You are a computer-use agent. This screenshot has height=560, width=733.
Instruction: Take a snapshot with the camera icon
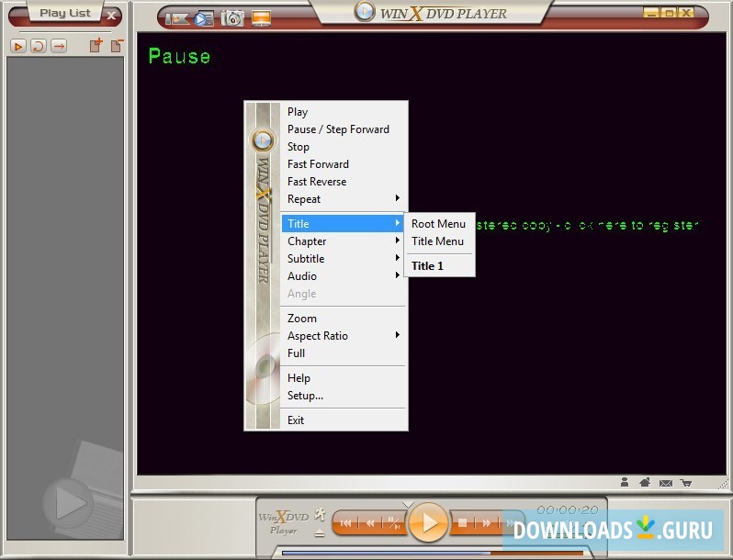pos(232,18)
